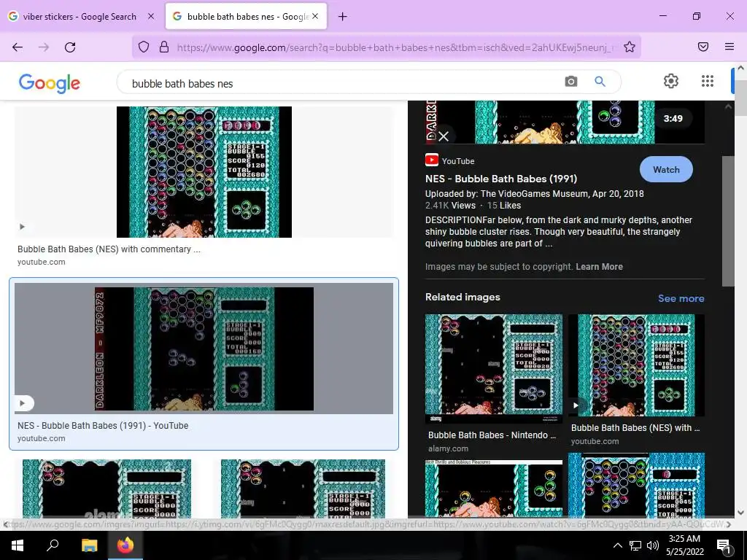Show hidden system tray icons
The image size is (747, 560).
coord(617,545)
